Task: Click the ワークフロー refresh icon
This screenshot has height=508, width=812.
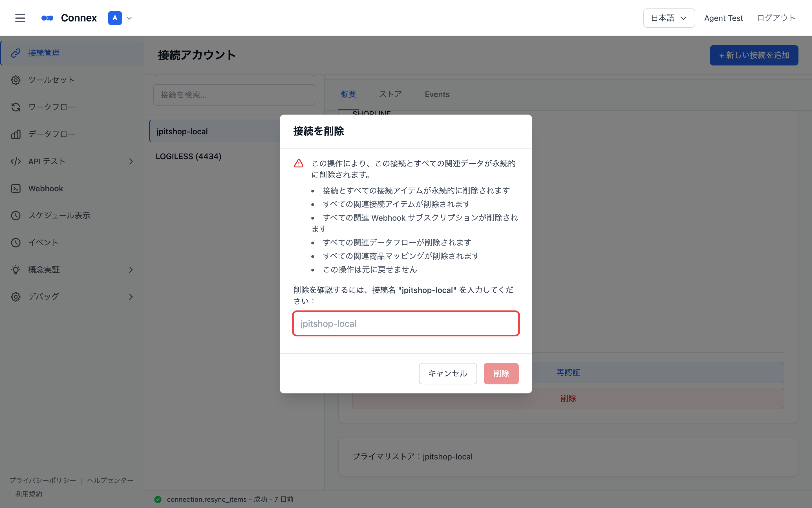Action: click(16, 107)
